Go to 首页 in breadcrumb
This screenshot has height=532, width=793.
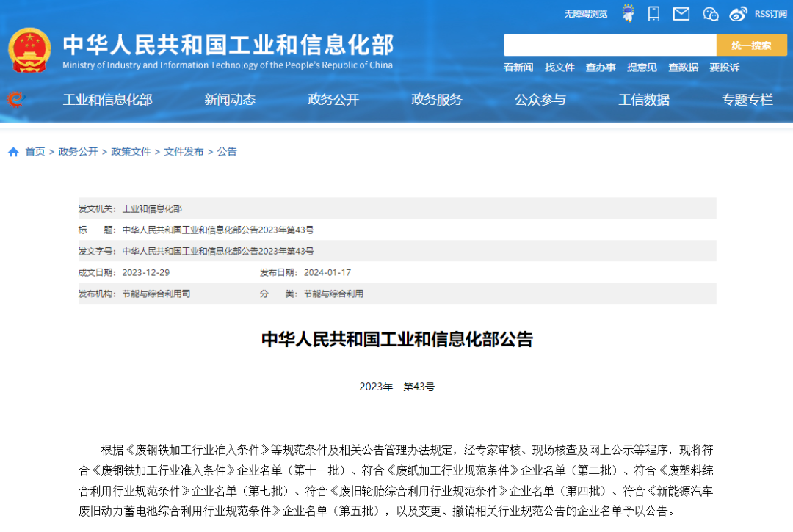tap(35, 152)
